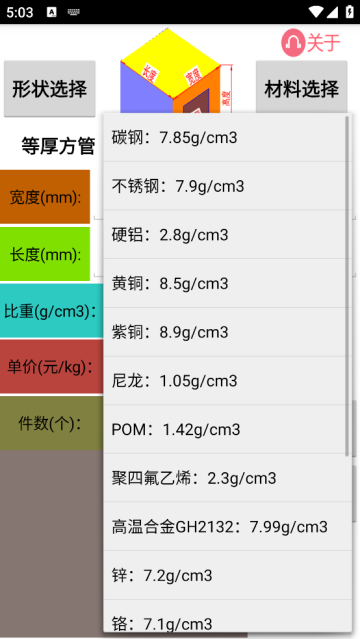The width and height of the screenshot is (360, 639).
Task: Pick 紫铜 8.9g/cm3 material
Action: [x=227, y=332]
